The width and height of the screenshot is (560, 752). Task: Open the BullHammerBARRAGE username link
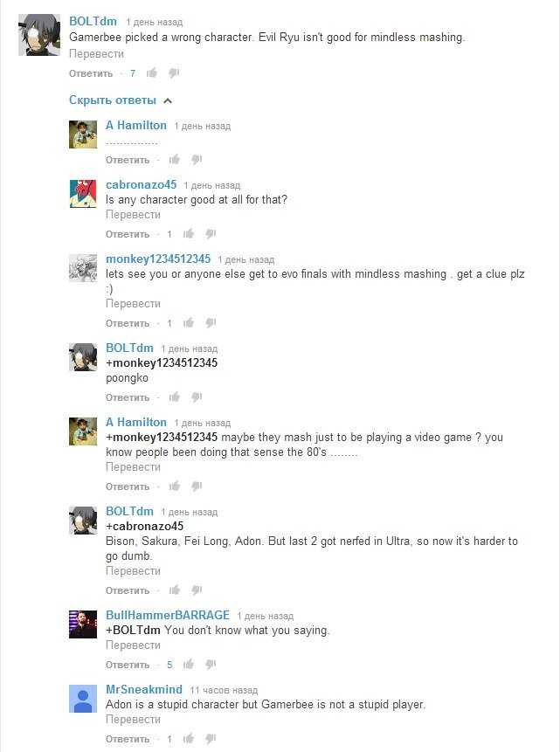click(168, 616)
